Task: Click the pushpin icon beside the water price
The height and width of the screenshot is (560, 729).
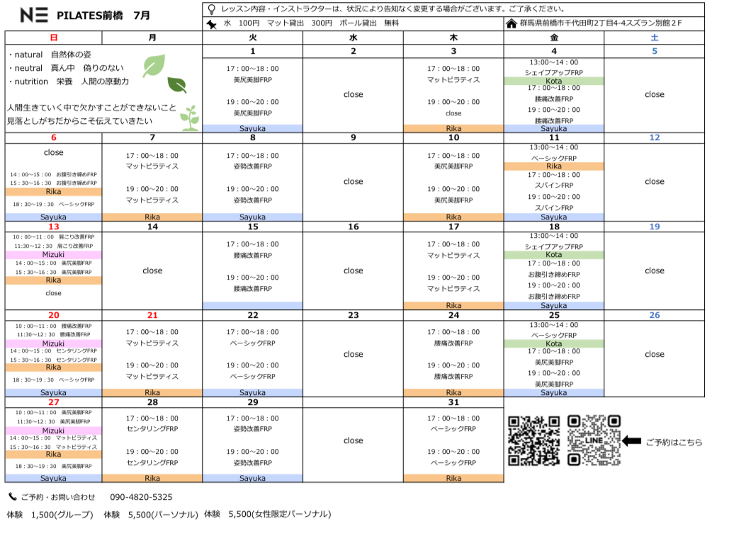Action: pos(212,23)
